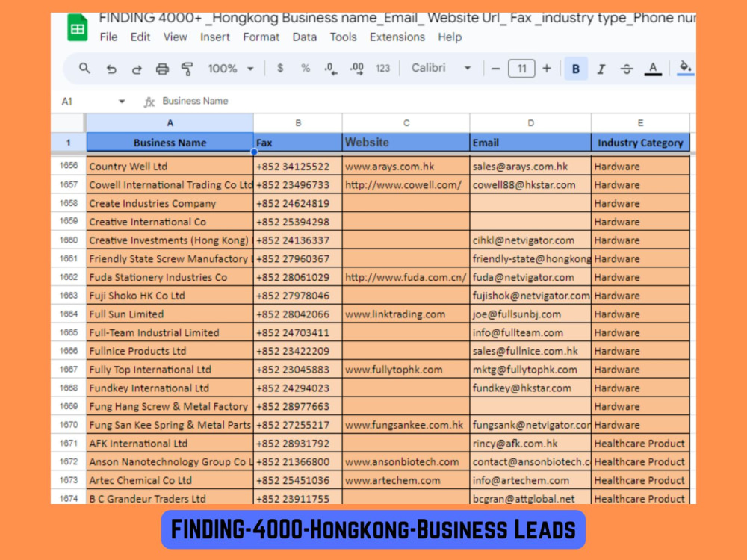Click the search menus magnifier icon
The width and height of the screenshot is (747, 560).
[x=84, y=69]
